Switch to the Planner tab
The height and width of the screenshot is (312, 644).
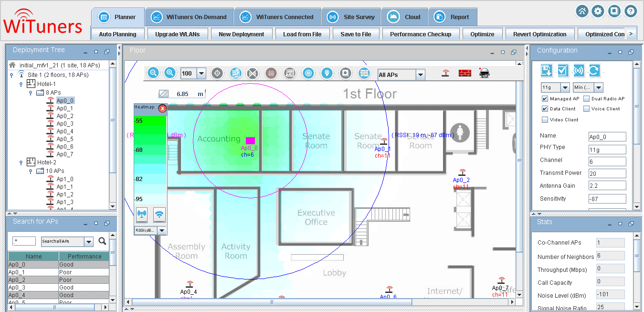tap(118, 17)
